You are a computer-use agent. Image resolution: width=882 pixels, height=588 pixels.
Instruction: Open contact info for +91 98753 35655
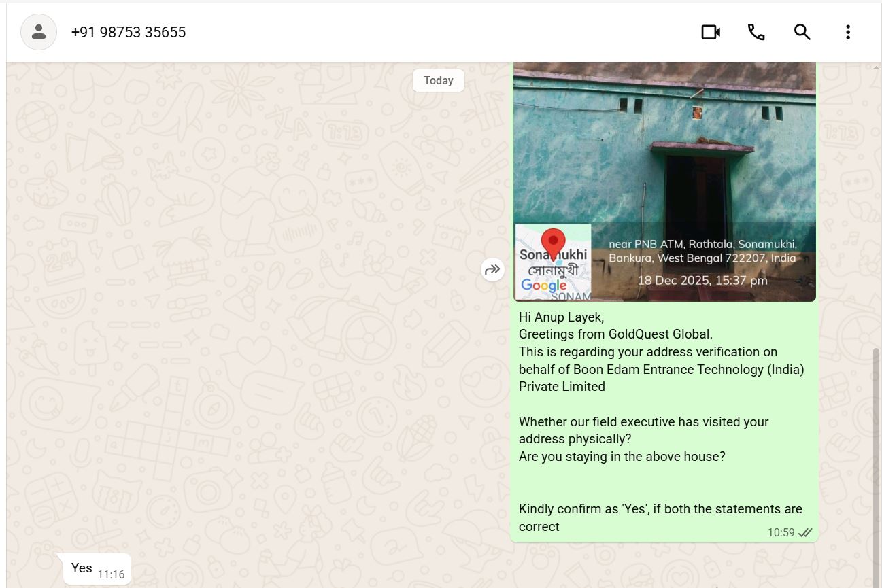(x=129, y=33)
